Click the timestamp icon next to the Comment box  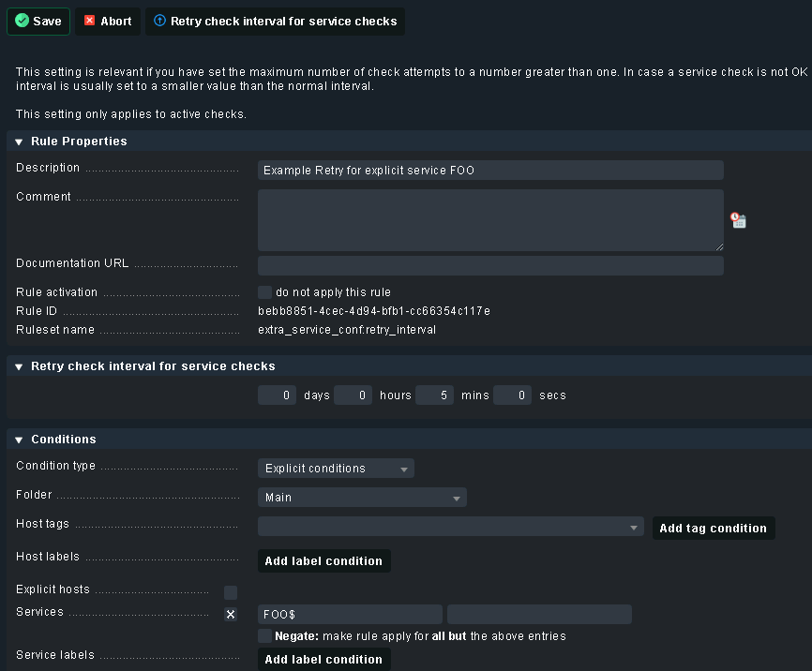739,220
